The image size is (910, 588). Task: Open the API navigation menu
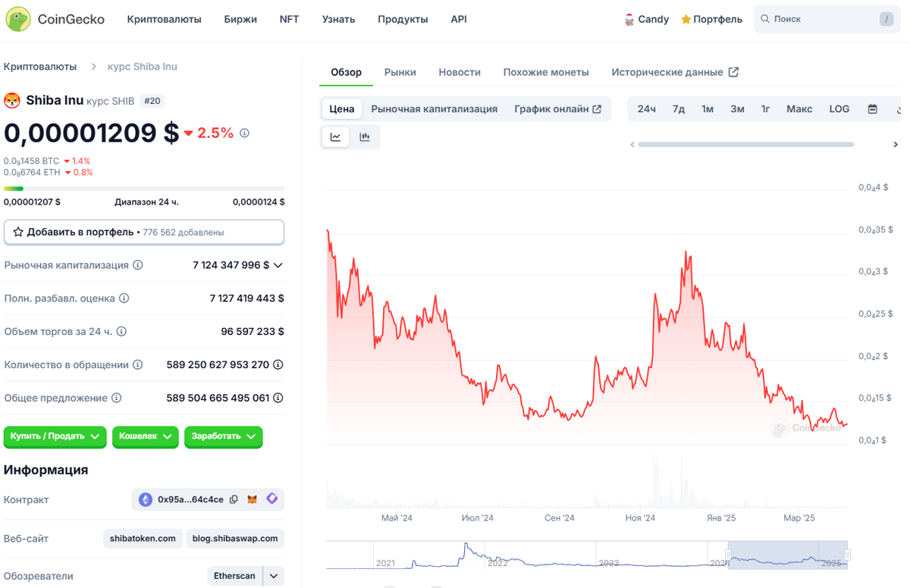(459, 20)
